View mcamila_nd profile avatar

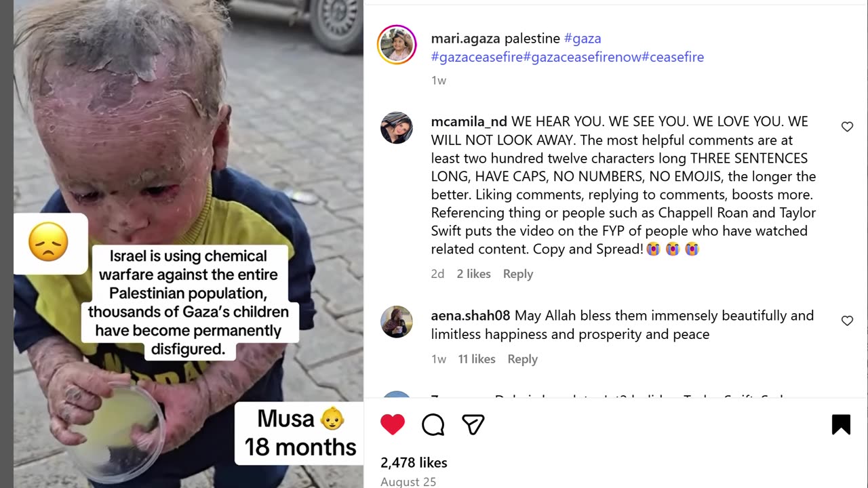click(x=397, y=128)
